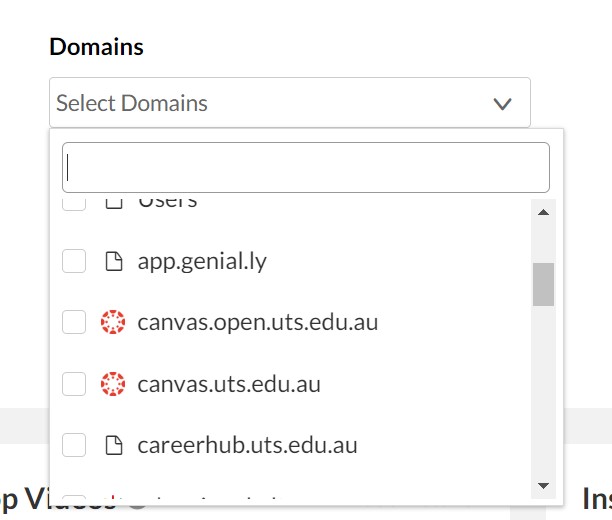The width and height of the screenshot is (612, 520).
Task: Open the Select Domains combo box
Action: [270, 103]
